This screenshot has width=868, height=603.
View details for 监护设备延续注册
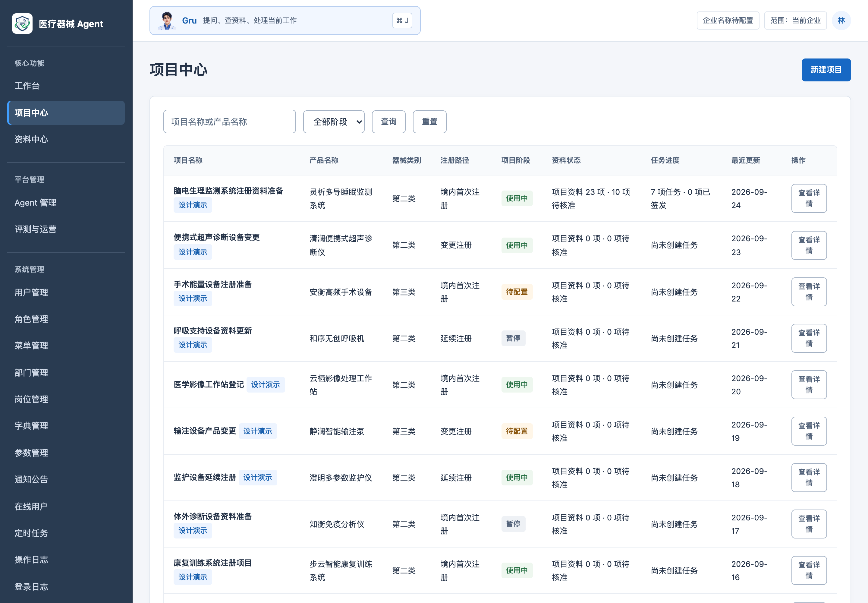pos(809,478)
